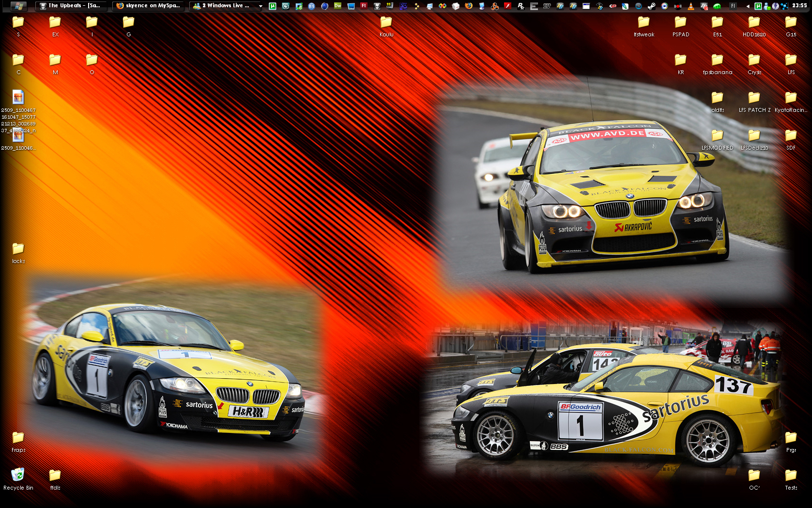
Task: Open the Tests folder
Action: point(791,479)
